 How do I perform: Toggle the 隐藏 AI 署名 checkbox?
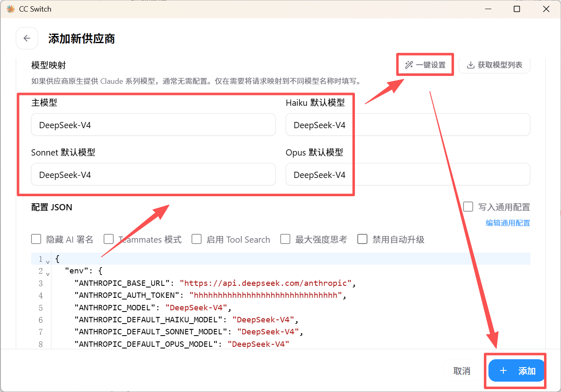pyautogui.click(x=36, y=239)
